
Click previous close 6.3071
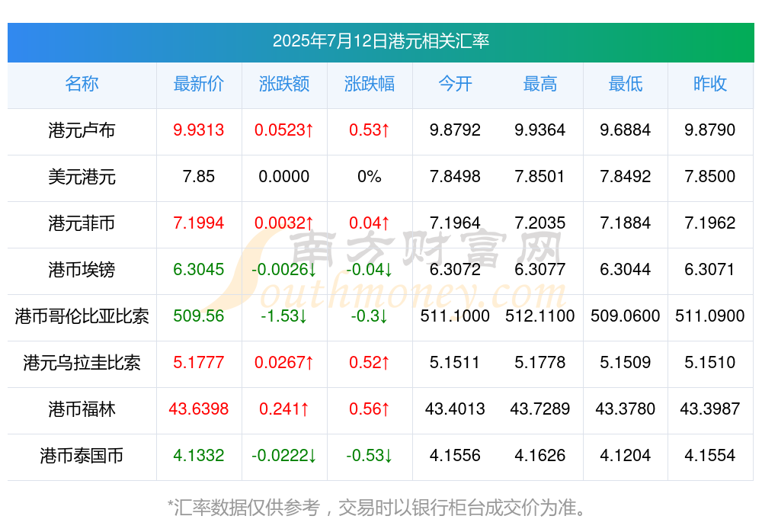[x=710, y=269]
